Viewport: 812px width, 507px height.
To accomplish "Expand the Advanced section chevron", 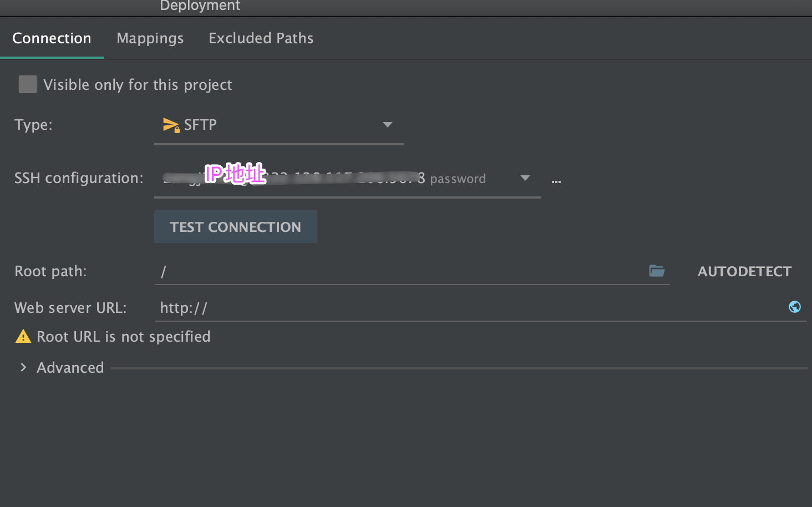I will 23,367.
